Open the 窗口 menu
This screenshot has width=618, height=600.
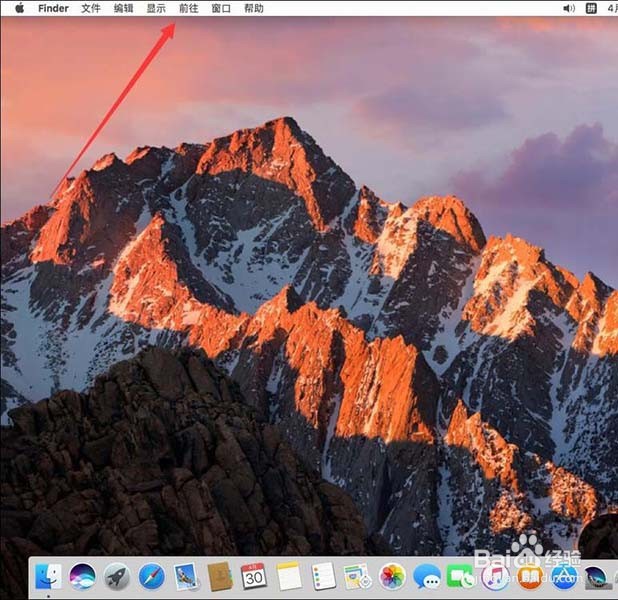(221, 8)
